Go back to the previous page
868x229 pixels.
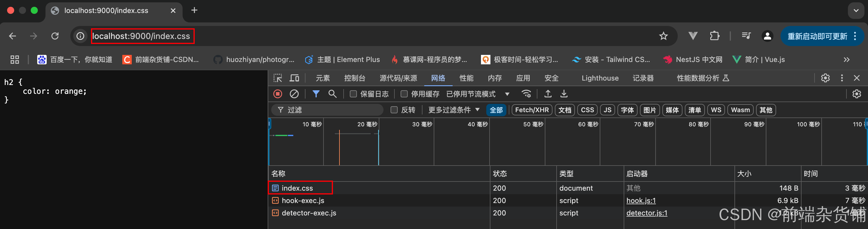coord(12,36)
